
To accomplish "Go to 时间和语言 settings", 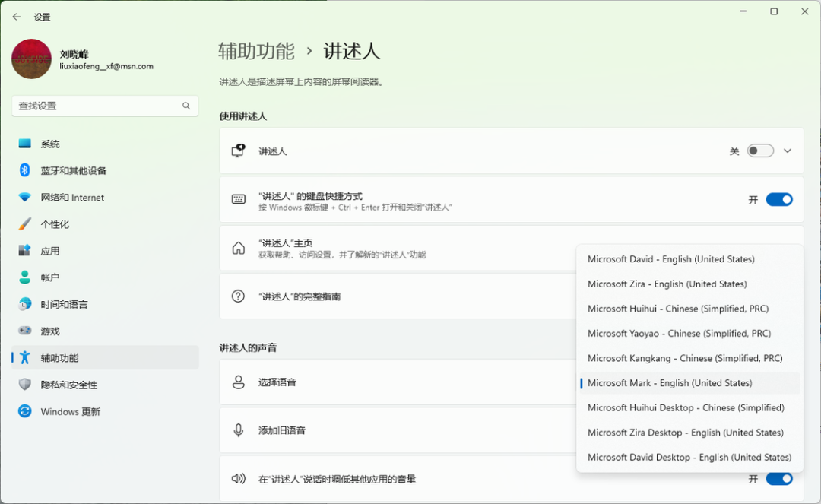I will [105, 304].
